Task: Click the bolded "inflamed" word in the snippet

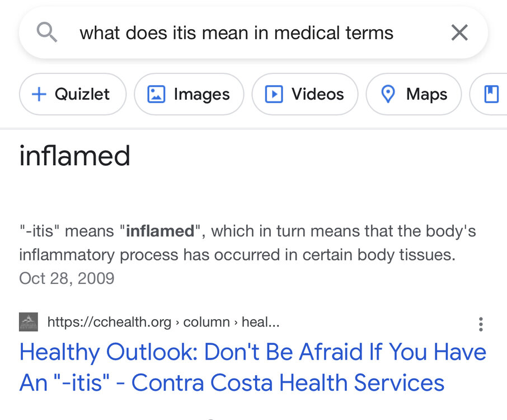Action: [160, 231]
